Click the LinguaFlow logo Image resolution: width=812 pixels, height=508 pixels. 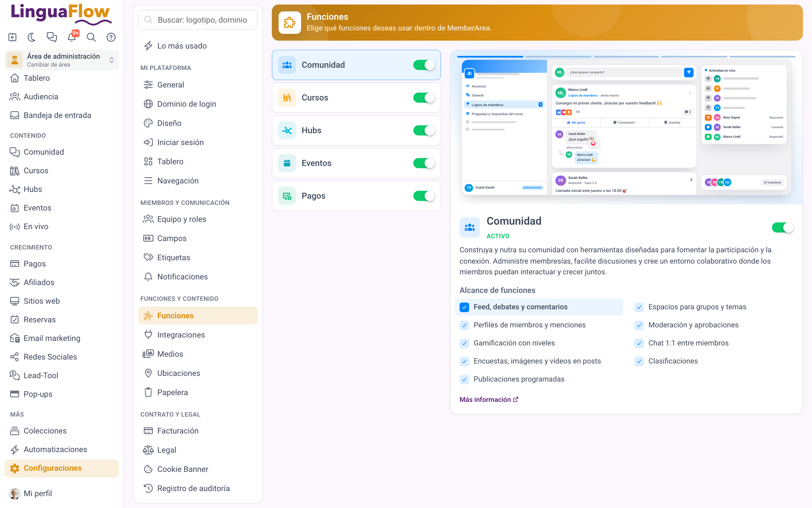[61, 14]
